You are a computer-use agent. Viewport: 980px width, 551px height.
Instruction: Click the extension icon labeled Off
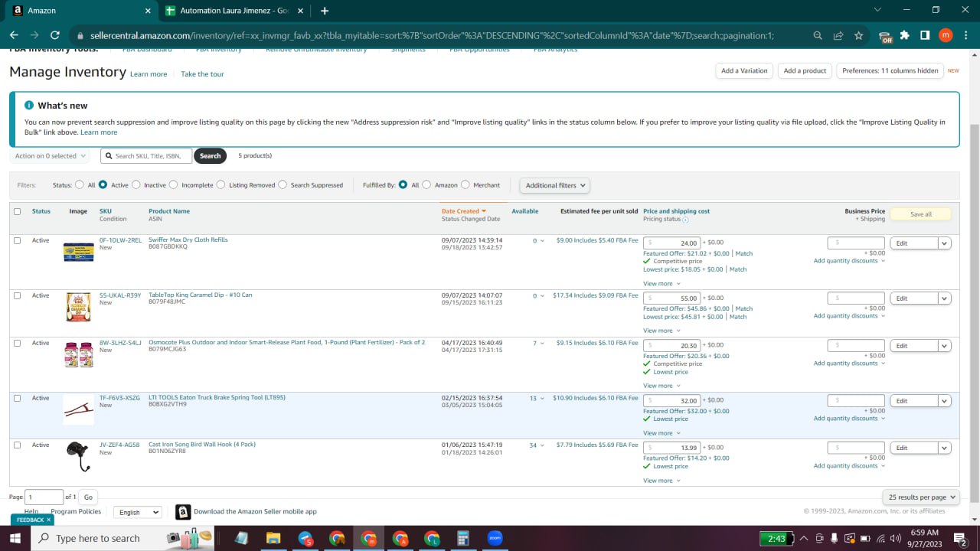click(x=886, y=36)
